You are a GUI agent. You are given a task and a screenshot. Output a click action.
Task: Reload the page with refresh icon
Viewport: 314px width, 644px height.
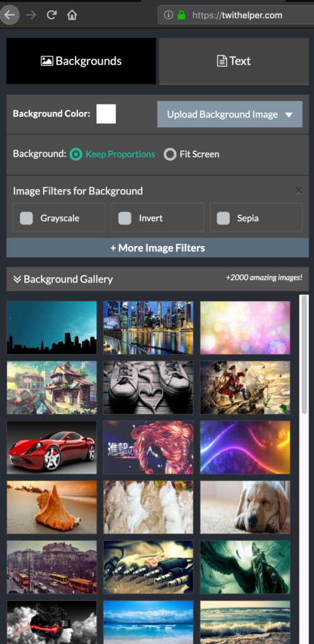click(x=52, y=15)
